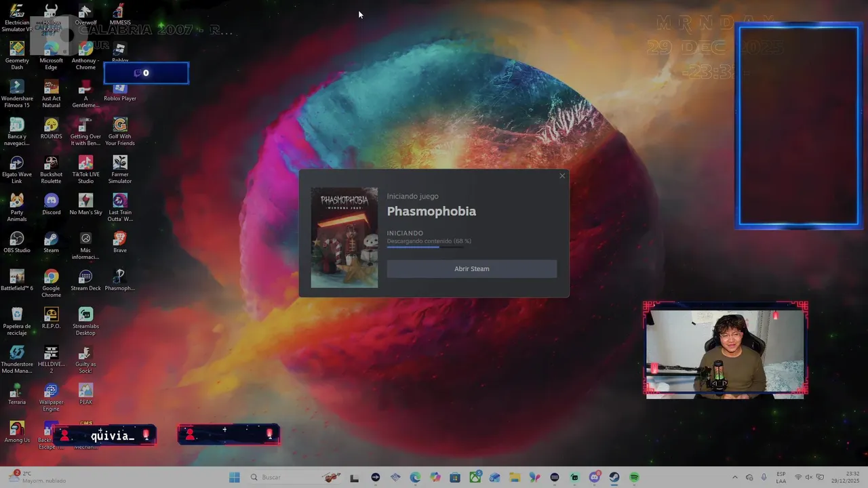Open the weather widget showing 2°C
This screenshot has width=868, height=488.
38,477
